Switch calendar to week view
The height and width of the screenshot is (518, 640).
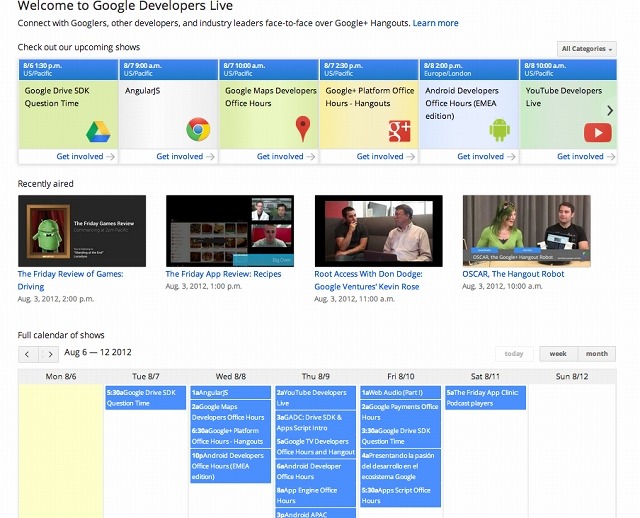point(558,353)
